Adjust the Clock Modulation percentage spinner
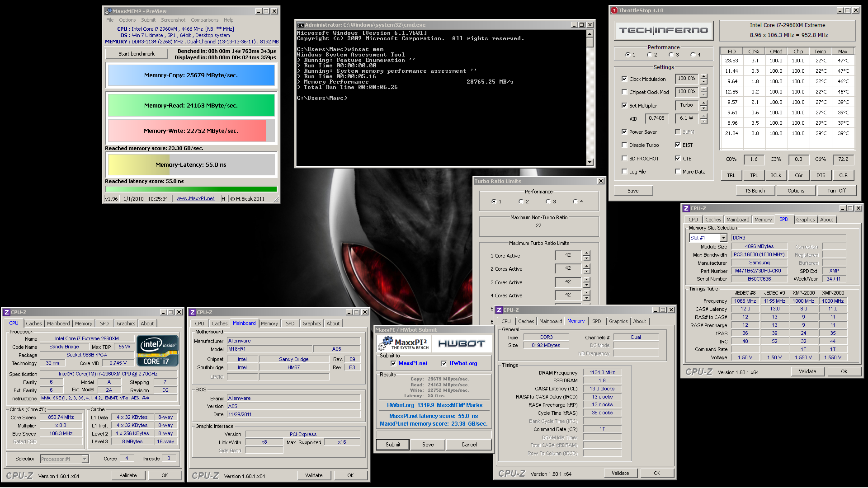Screen dimensions: 868x488 tap(703, 79)
